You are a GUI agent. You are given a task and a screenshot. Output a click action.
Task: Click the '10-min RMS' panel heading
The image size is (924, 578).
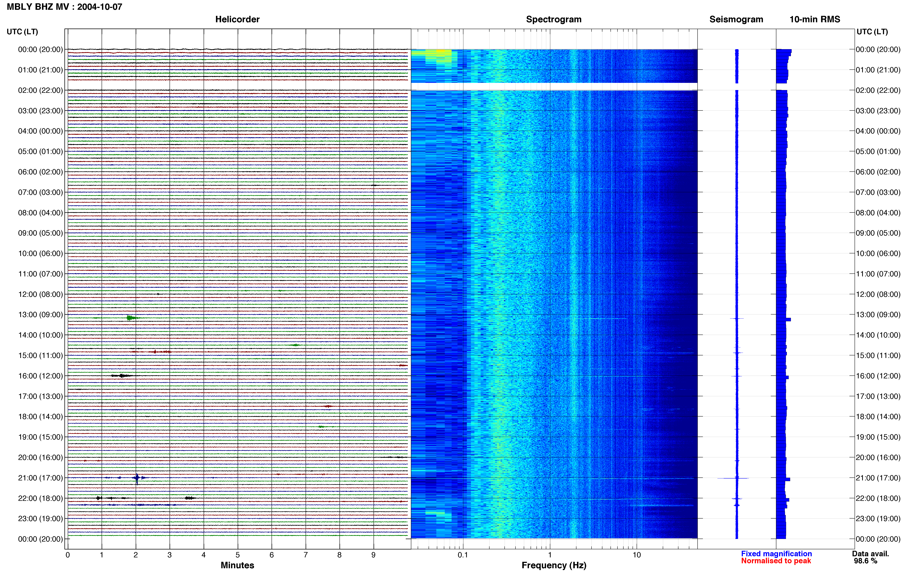(x=815, y=19)
